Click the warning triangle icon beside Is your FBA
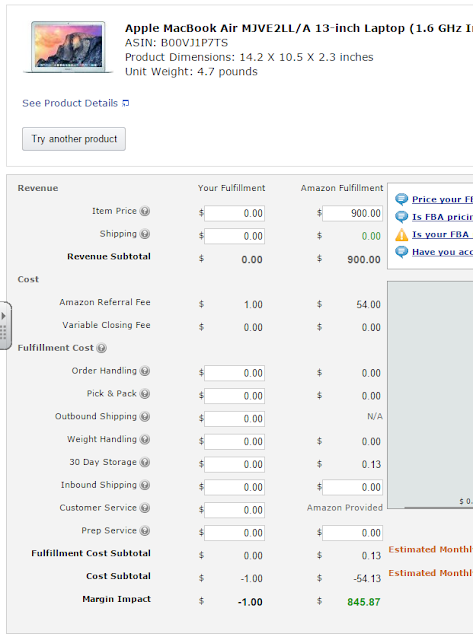This screenshot has height=640, width=473. click(402, 235)
